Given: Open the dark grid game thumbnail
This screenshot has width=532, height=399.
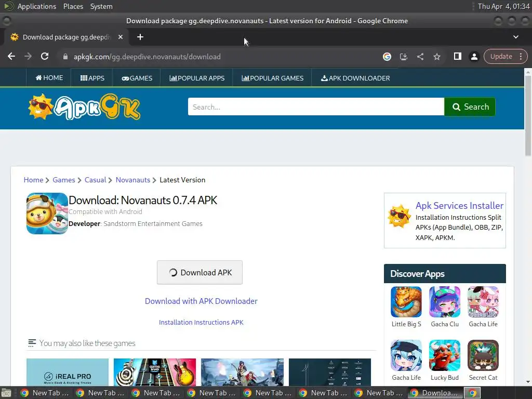Looking at the screenshot, I should (x=330, y=372).
